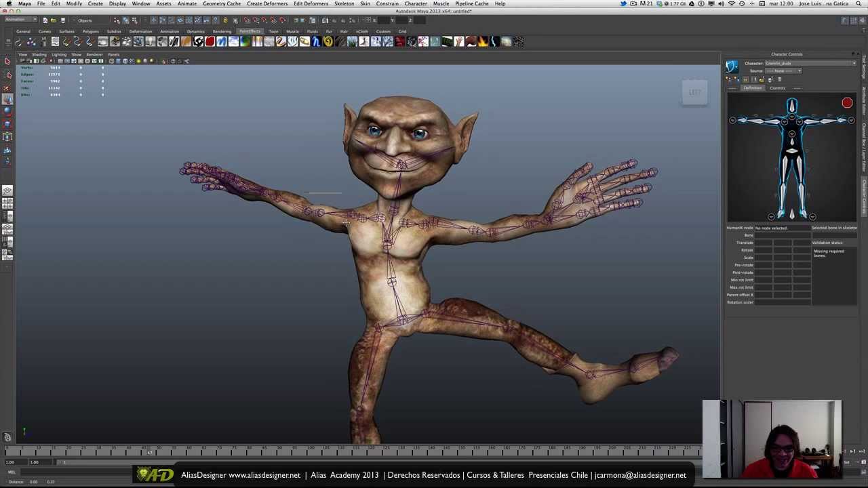Open the viewport Shading menu
868x488 pixels.
click(x=39, y=54)
